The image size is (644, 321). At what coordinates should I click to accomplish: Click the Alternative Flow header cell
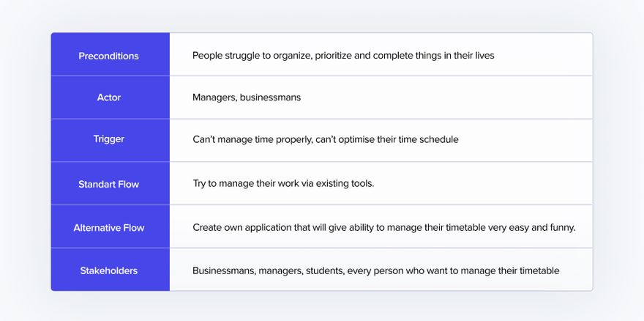tap(110, 226)
